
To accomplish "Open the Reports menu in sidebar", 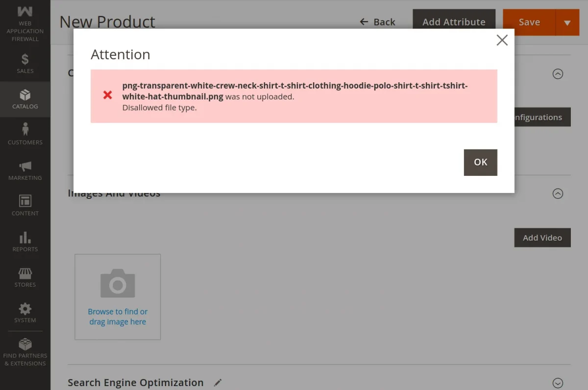I will click(x=25, y=242).
